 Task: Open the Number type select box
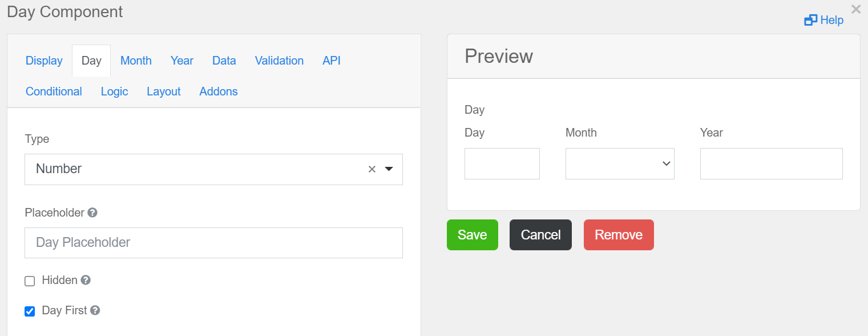[x=213, y=169]
